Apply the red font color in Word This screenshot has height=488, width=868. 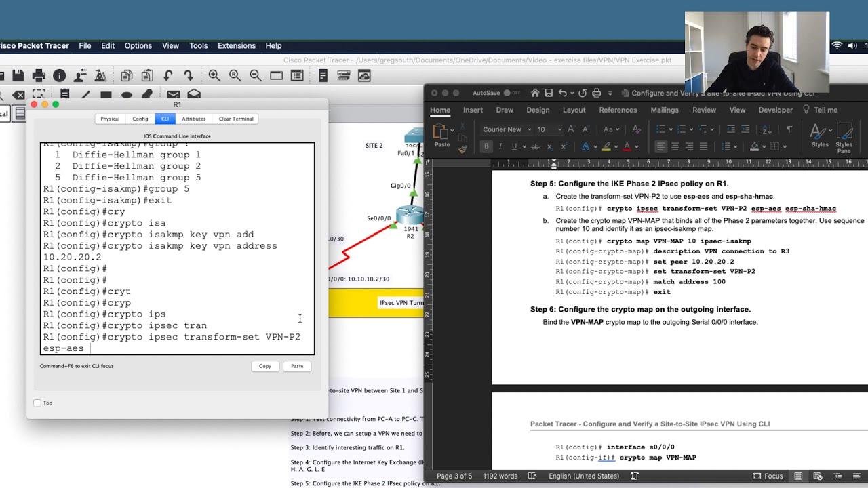[x=627, y=146]
